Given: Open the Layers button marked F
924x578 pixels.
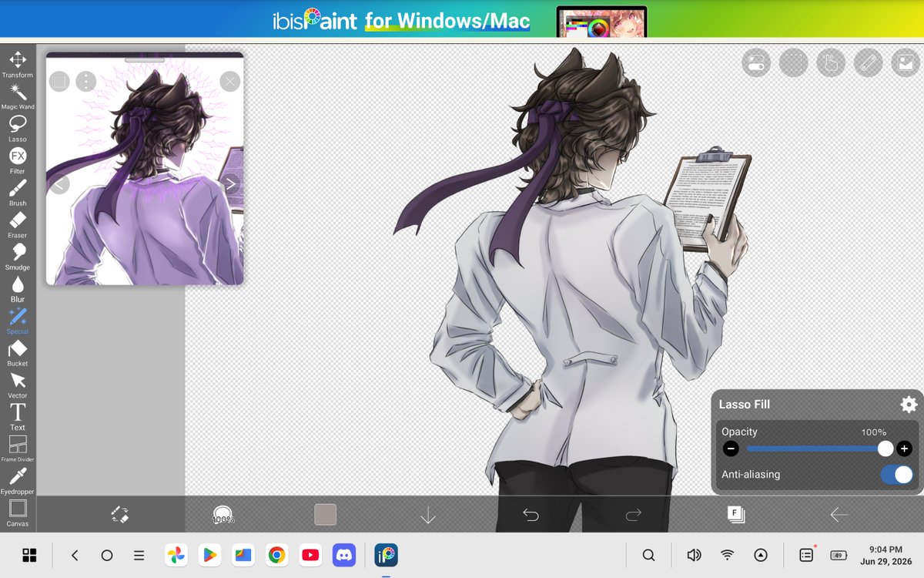Looking at the screenshot, I should (735, 514).
